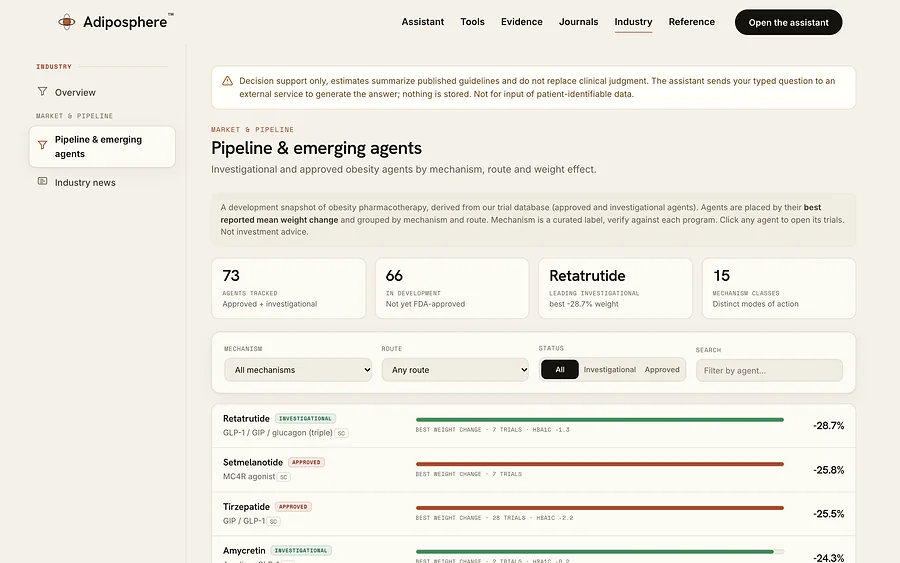Click the 66 In development card
The image size is (900, 563).
click(452, 288)
